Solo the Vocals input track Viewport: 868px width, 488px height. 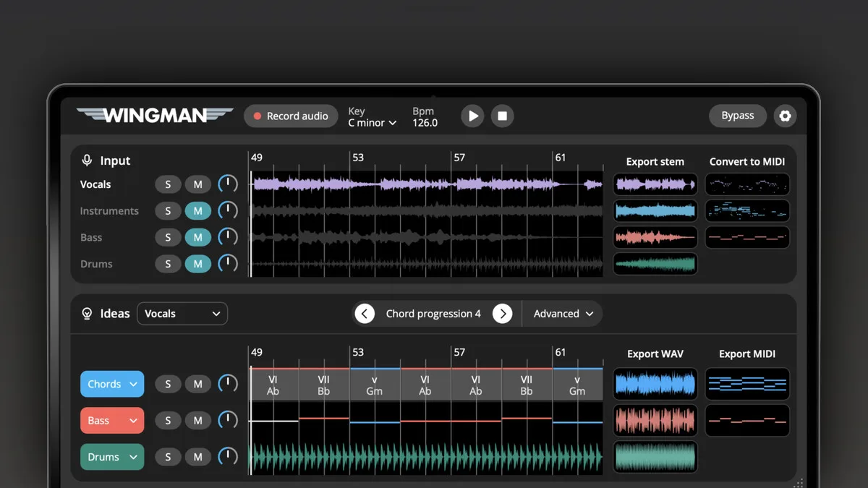[x=168, y=184]
